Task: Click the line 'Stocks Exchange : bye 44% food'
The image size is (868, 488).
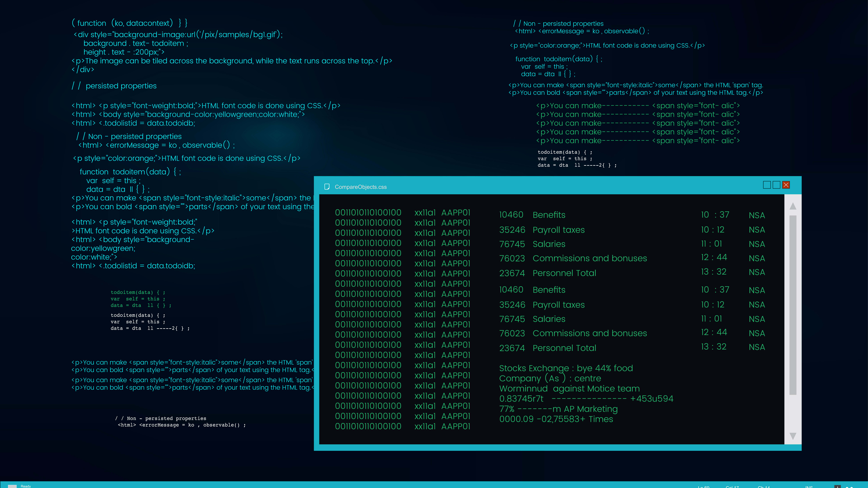Action: pos(566,368)
